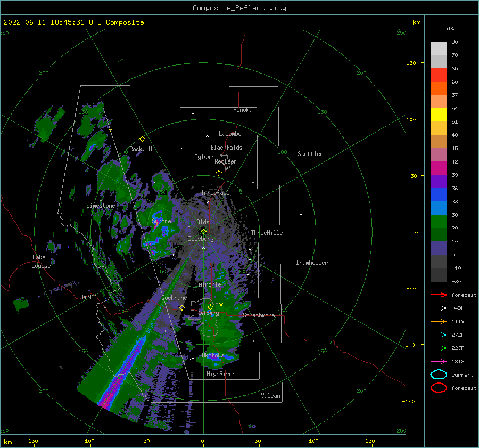
Task: Click the white plus marker north of Drumheller
Action: 301,214
